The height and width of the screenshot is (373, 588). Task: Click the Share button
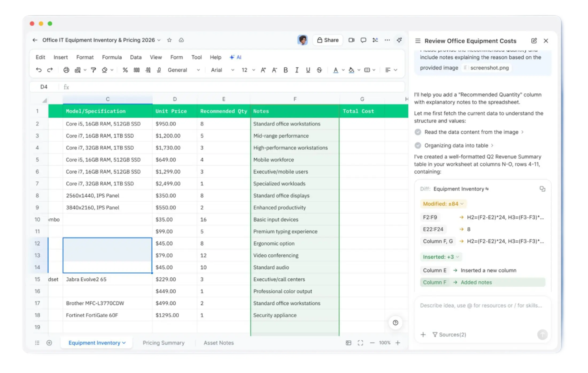click(x=328, y=40)
